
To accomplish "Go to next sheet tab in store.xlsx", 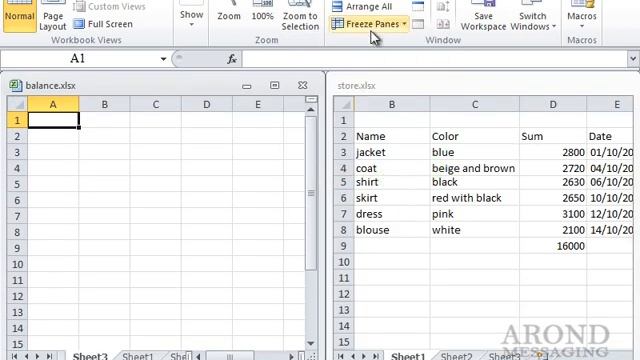I will coord(364,356).
